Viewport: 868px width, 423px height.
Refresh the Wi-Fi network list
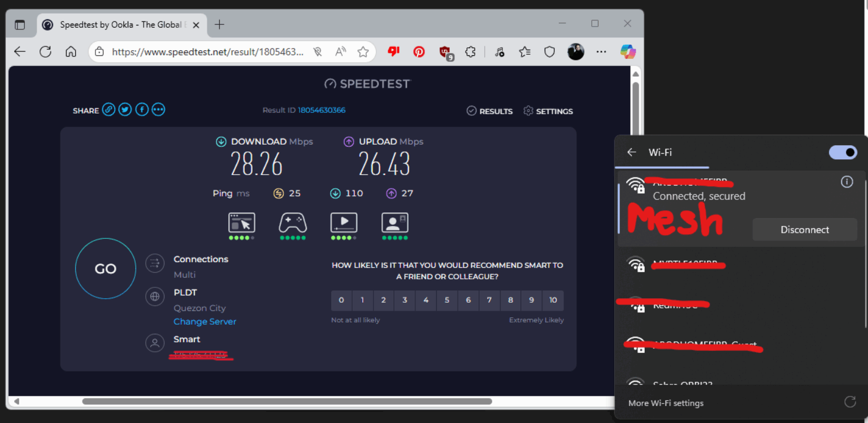(x=850, y=402)
